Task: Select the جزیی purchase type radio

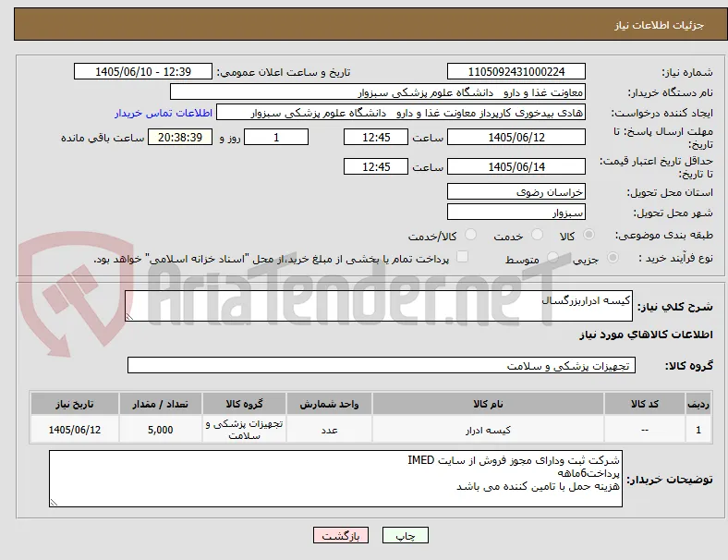Action: (x=613, y=257)
